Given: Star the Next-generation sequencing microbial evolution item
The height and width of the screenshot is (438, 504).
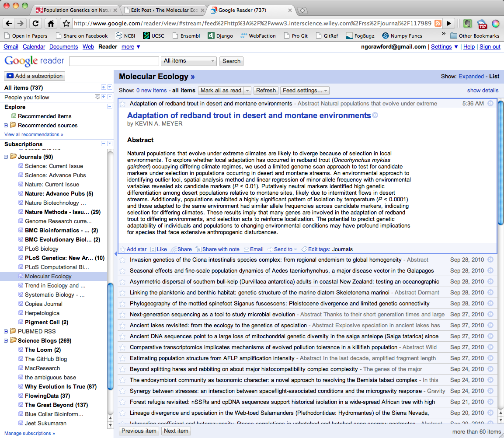Looking at the screenshot, I should 122,315.
